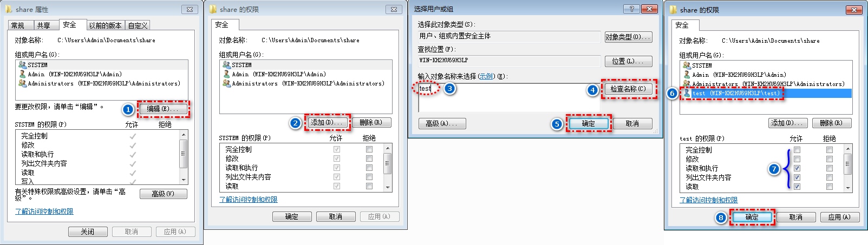Toggle 读取和执行 allow checkbox for test
This screenshot has height=245, width=868.
pyautogui.click(x=797, y=168)
